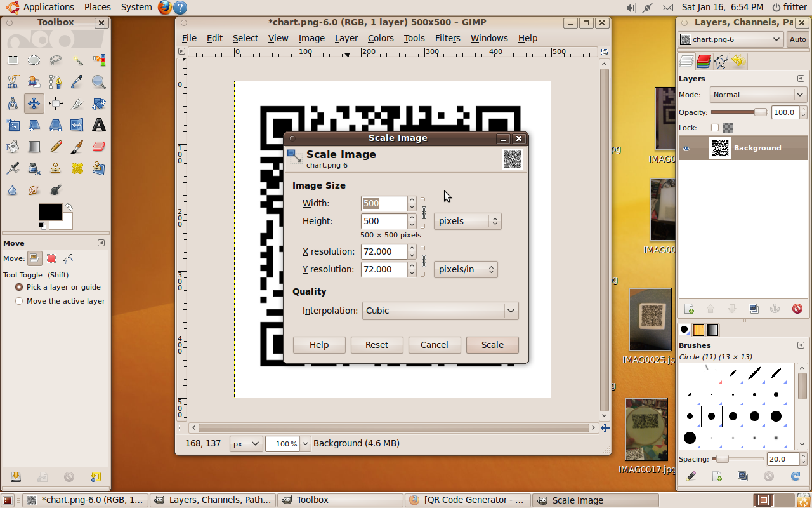Select the Zoom magnifier tool
This screenshot has width=812, height=508.
99,82
